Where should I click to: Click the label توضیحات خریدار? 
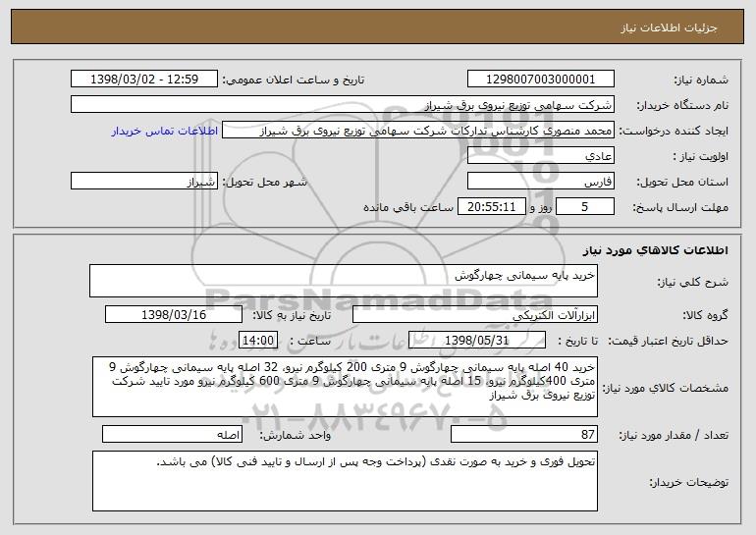tap(689, 482)
